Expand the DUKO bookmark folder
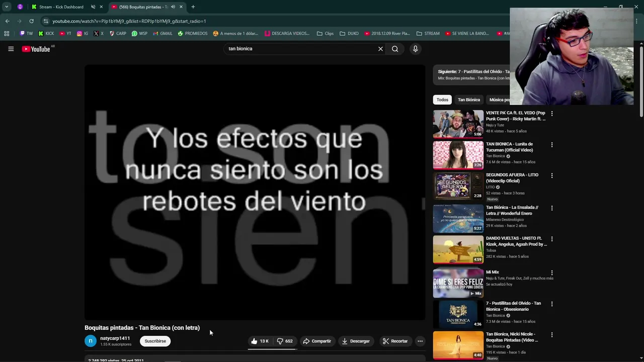Viewport: 644px width, 362px height. (x=349, y=34)
